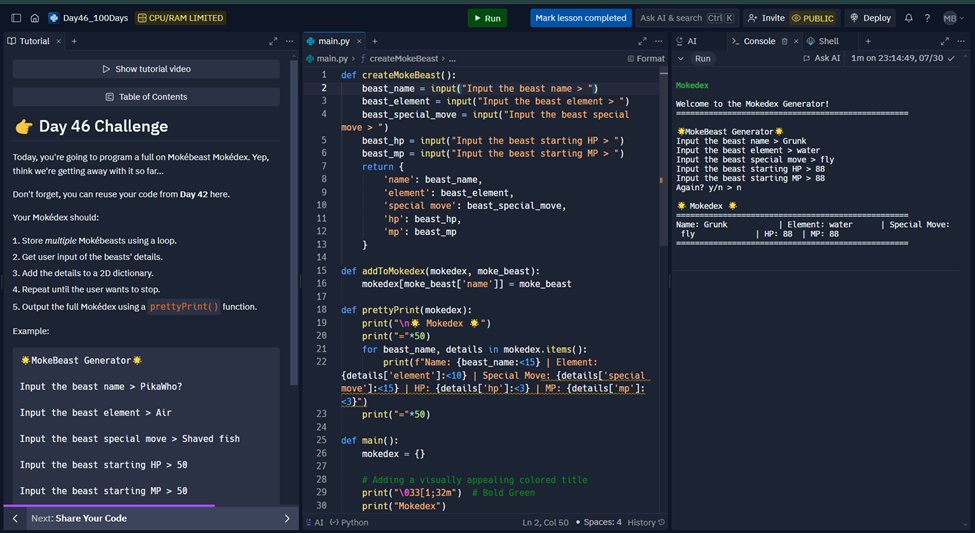Image resolution: width=975 pixels, height=533 pixels.
Task: Clear the console with trash icon
Action: coord(784,41)
